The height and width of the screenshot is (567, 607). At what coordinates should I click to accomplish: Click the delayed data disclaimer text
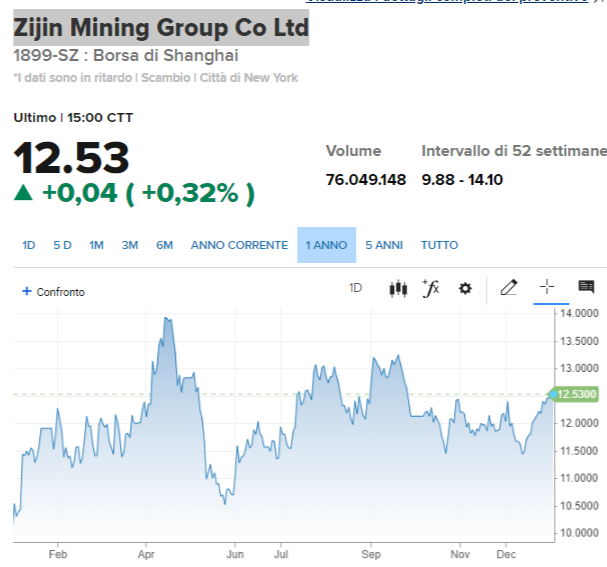click(x=156, y=78)
